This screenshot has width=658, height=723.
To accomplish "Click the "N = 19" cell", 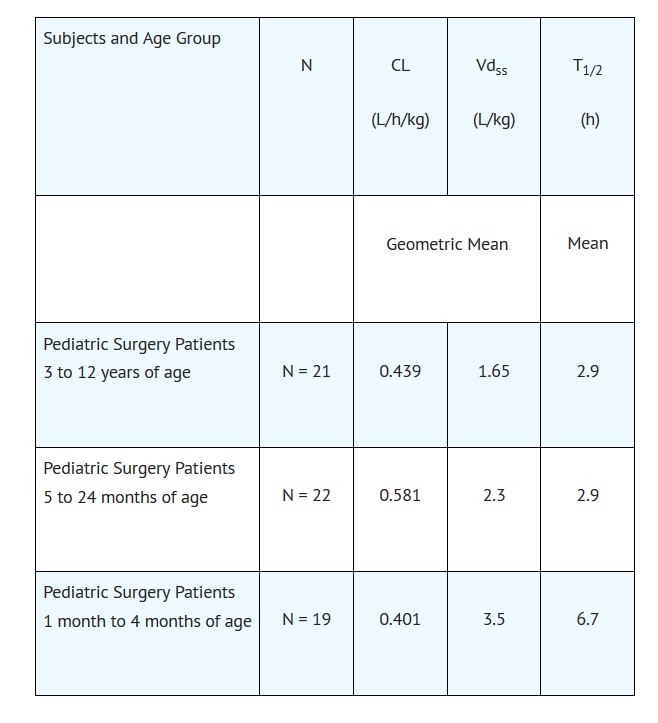I will click(306, 619).
